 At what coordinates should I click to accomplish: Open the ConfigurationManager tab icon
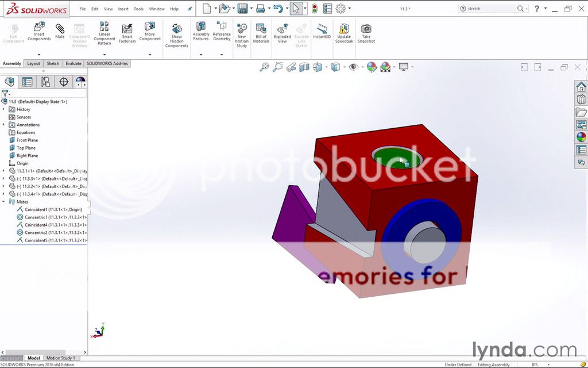[x=45, y=82]
